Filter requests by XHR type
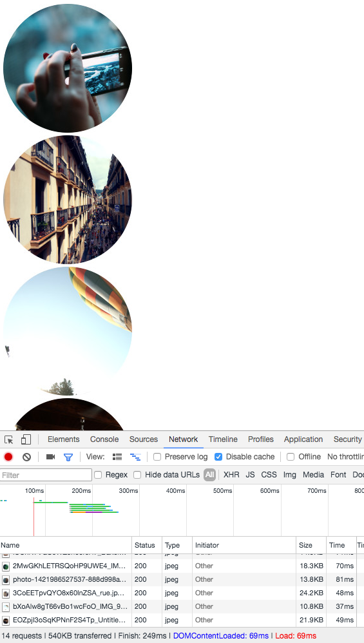The image size is (364, 643). [231, 475]
